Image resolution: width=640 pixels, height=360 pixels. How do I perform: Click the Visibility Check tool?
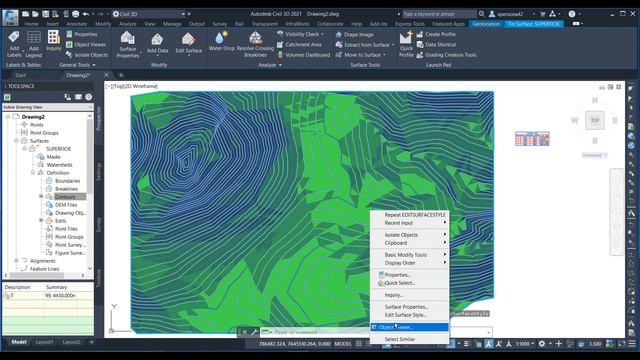tap(300, 34)
